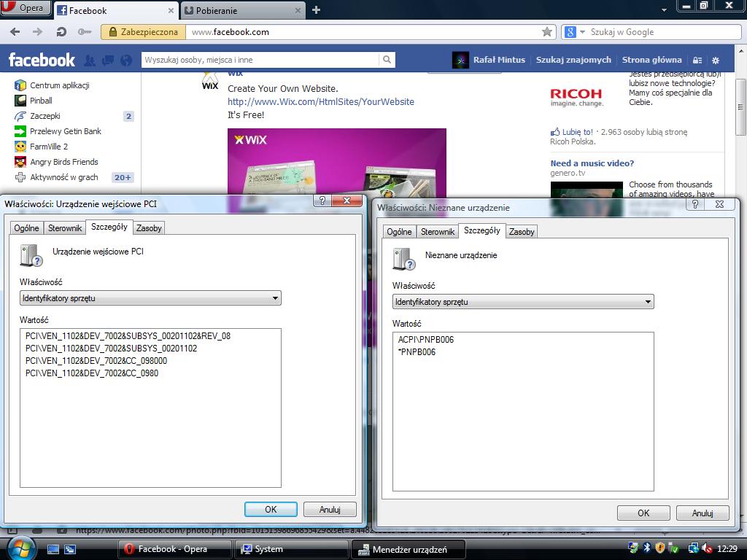Expand the property dropdown in Urządzenie wejściowe PCI dialog

pos(275,298)
